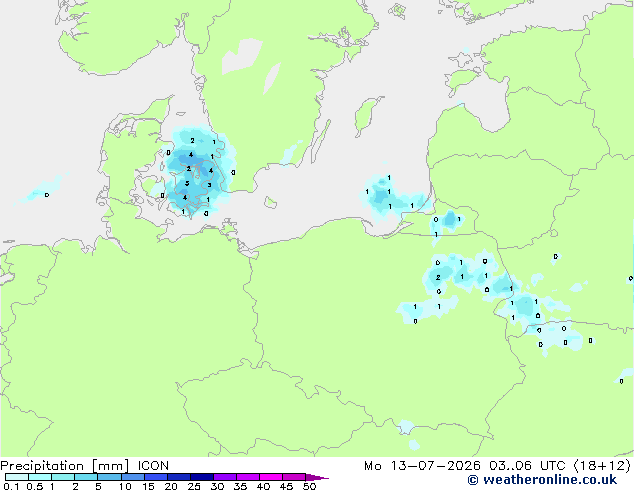
Task: Pick the 1–2 mm legend color box
Action: 63,477
